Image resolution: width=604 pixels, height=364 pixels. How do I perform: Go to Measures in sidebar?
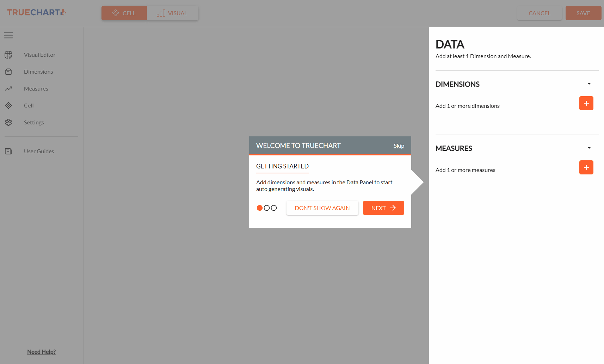click(x=36, y=88)
